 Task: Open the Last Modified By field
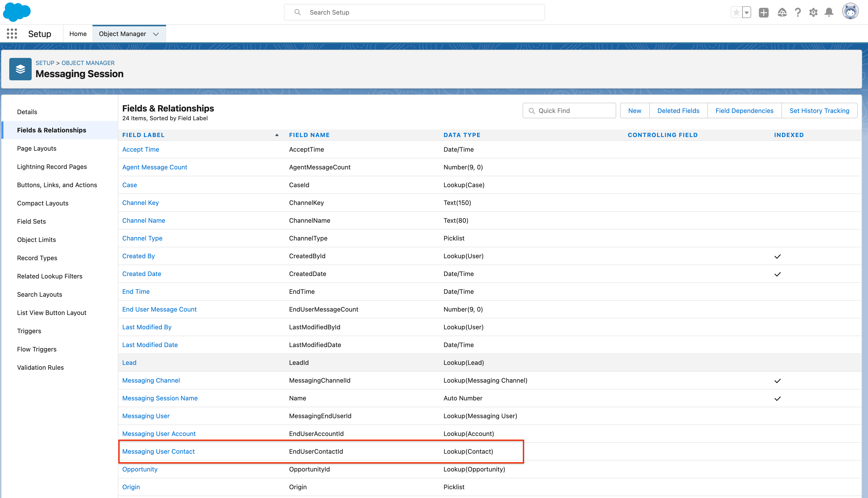pos(147,327)
